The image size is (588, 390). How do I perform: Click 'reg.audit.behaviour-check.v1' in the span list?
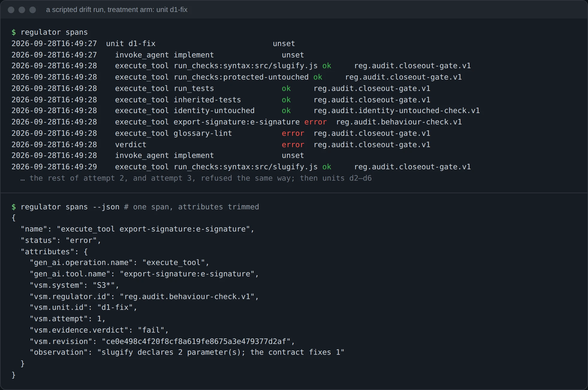(399, 122)
